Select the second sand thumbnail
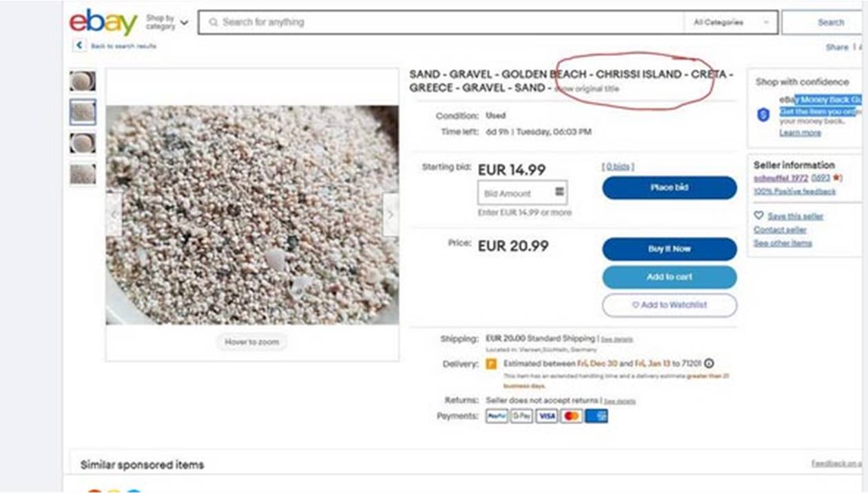868x493 pixels. coord(83,112)
